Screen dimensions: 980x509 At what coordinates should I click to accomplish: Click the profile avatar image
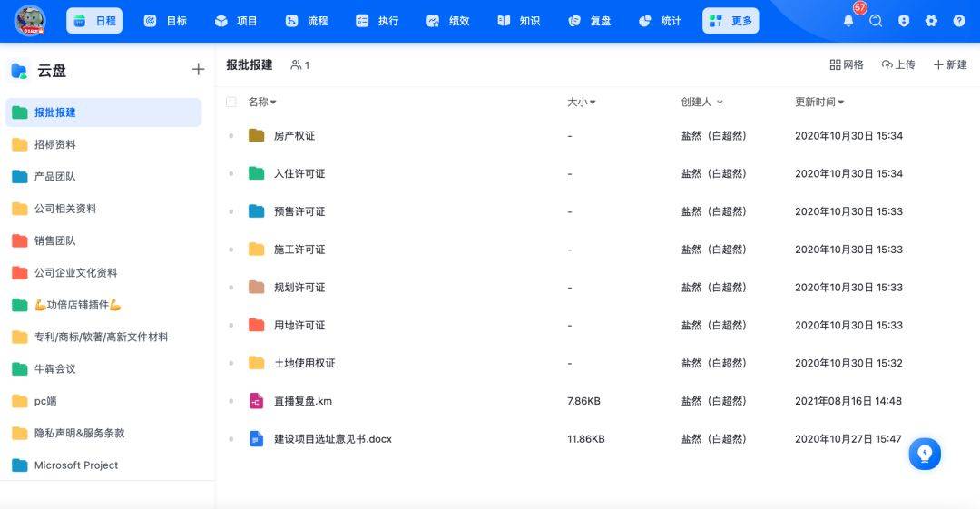(29, 21)
